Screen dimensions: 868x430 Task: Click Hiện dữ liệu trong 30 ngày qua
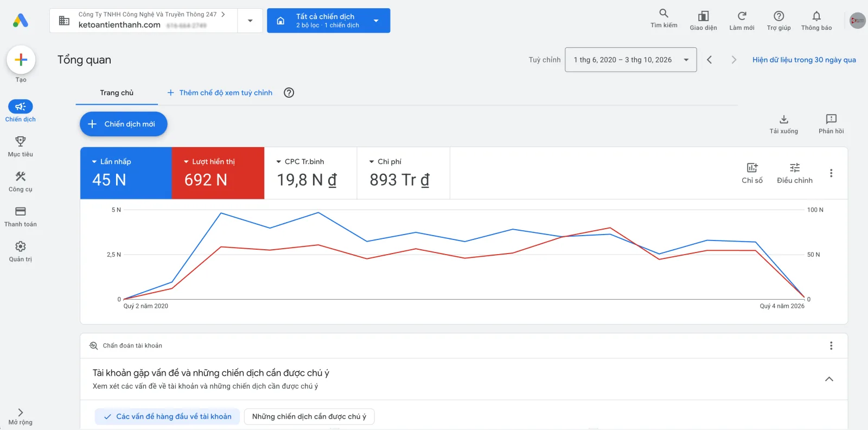[x=804, y=60]
